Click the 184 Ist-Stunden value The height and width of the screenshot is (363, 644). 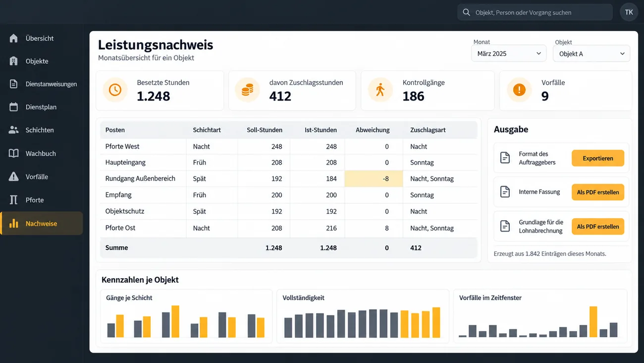pyautogui.click(x=331, y=179)
